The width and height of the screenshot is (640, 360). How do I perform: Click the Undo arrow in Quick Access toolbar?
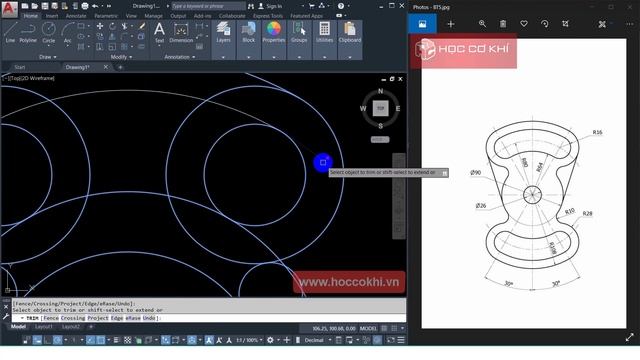coord(95,6)
